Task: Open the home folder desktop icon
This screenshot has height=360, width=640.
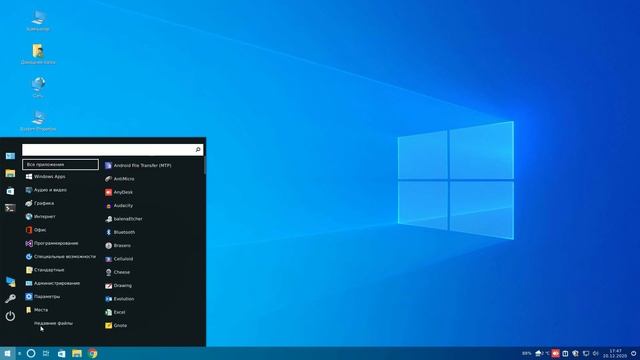Action: click(38, 54)
